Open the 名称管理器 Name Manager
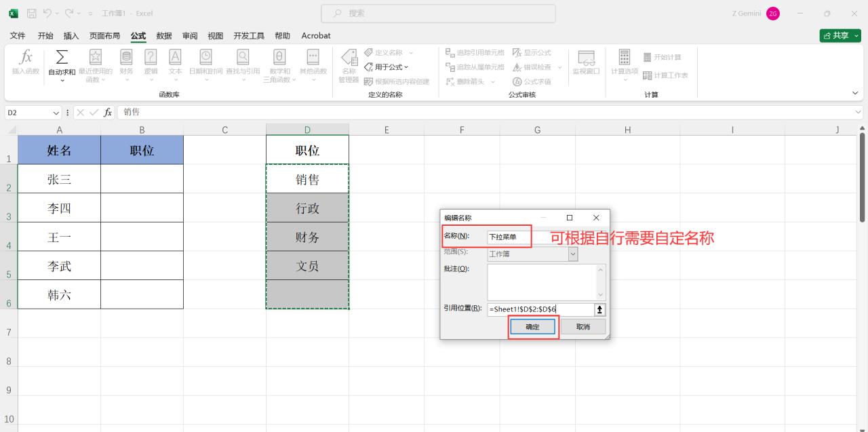 (349, 66)
